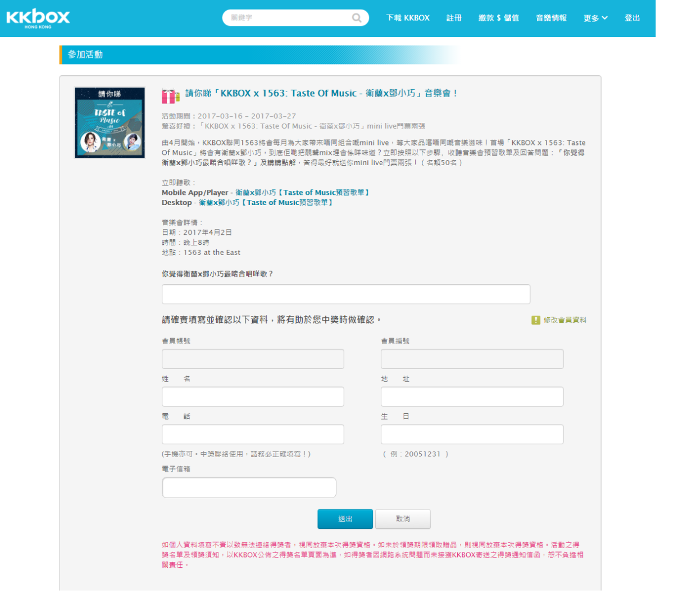Click the gift box icon beside title
Screen dimensions: 674x616
point(171,96)
